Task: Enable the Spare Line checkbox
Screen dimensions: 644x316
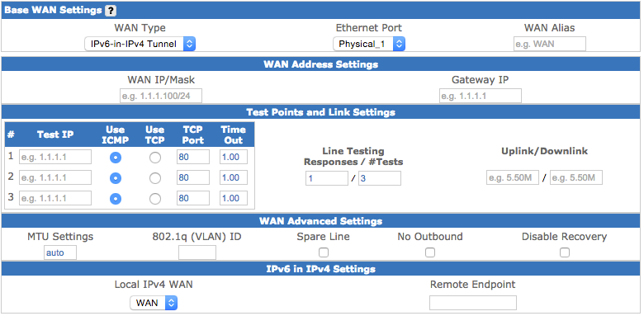Action: [x=324, y=252]
